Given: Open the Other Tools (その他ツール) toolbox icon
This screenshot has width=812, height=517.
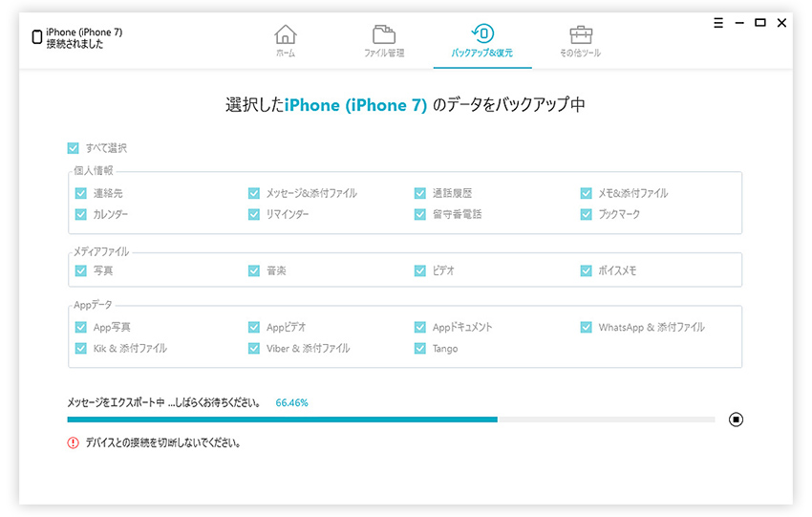Looking at the screenshot, I should pyautogui.click(x=580, y=34).
